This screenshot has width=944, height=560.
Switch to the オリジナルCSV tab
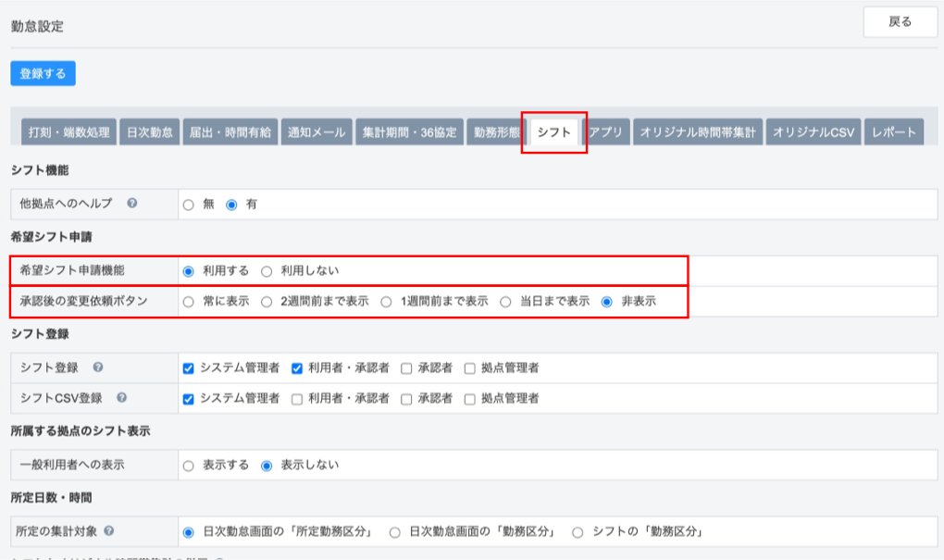pos(814,132)
